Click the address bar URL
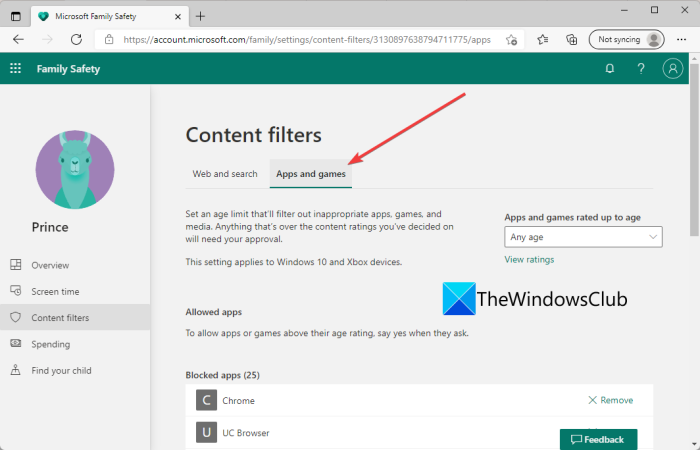Image resolution: width=700 pixels, height=450 pixels. click(307, 40)
